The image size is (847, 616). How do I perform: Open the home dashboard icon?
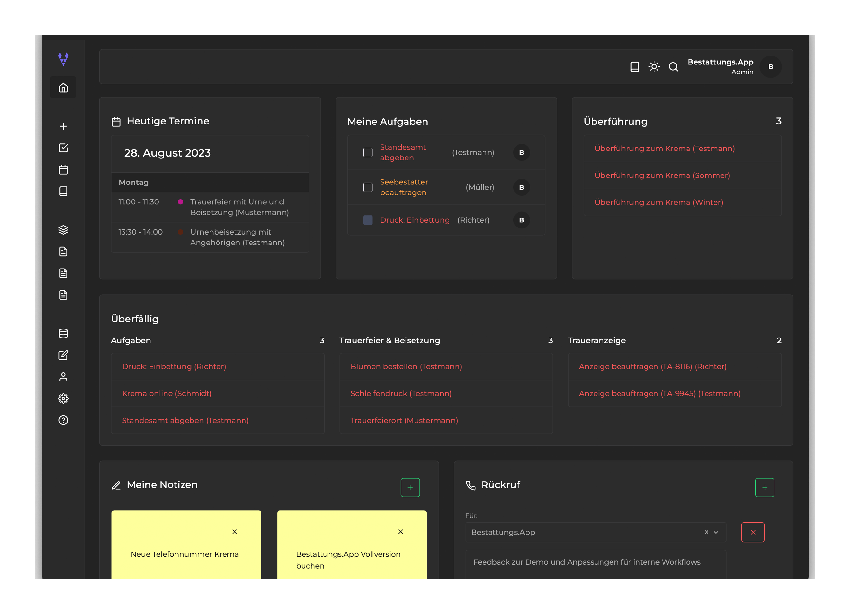64,88
